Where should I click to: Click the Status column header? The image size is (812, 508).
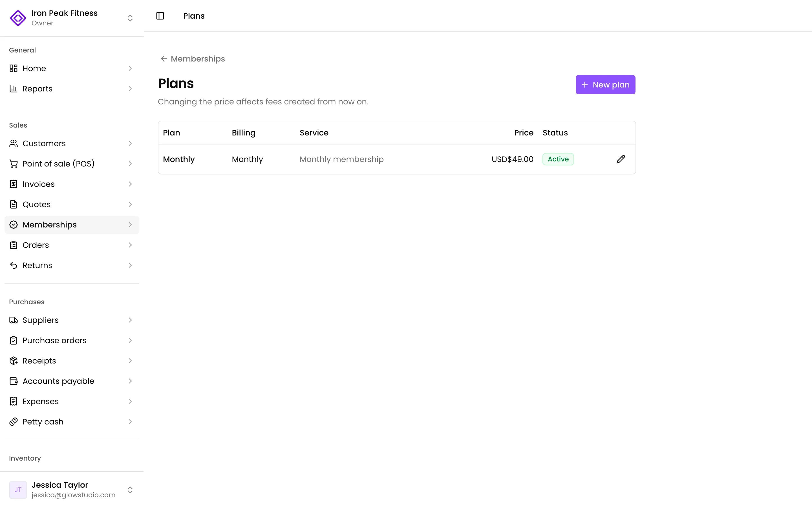coord(555,133)
